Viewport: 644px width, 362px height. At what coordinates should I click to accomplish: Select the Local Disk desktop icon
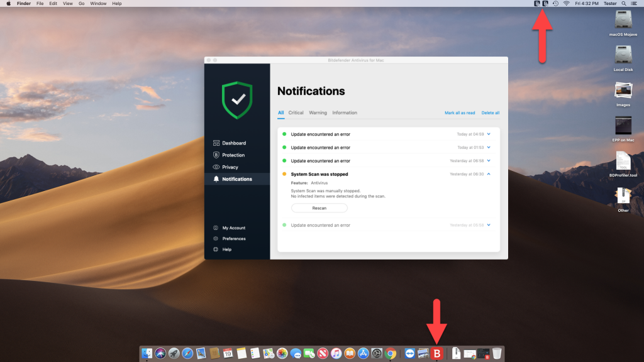tap(623, 58)
